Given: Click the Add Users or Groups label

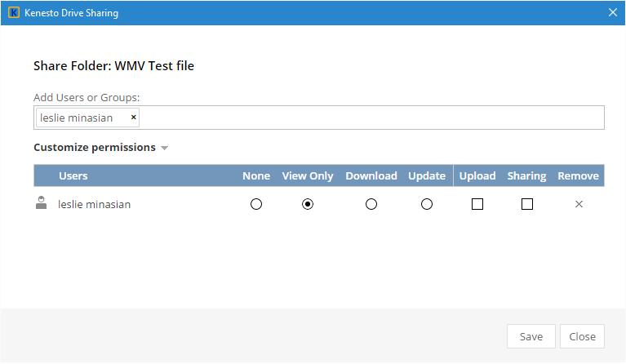Looking at the screenshot, I should 87,97.
